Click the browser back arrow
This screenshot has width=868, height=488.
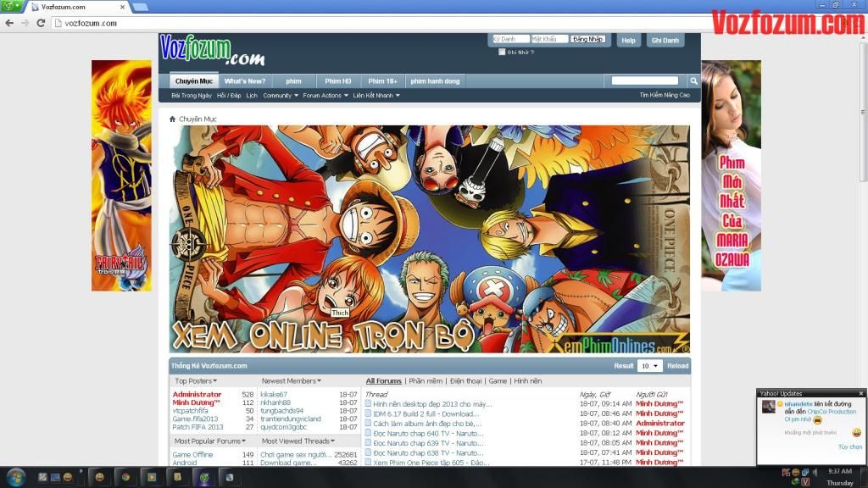[9, 23]
